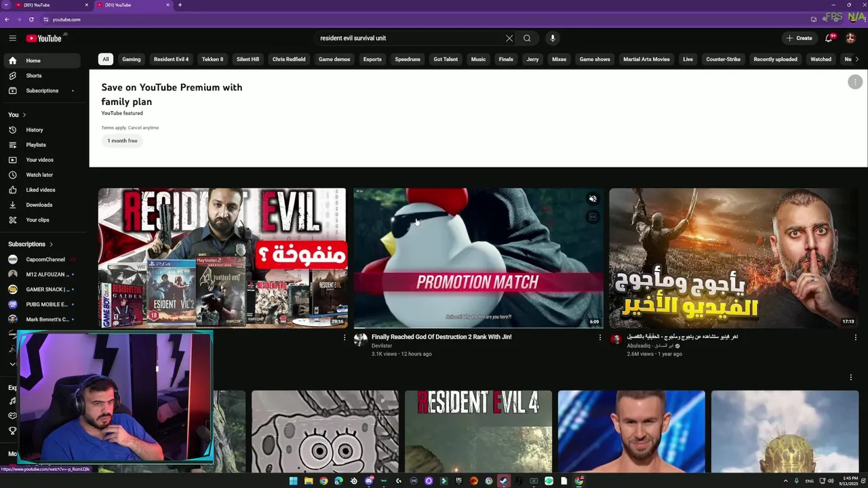Screen dimensions: 868x488
Task: Open options menu for Devilster video
Action: click(599, 337)
